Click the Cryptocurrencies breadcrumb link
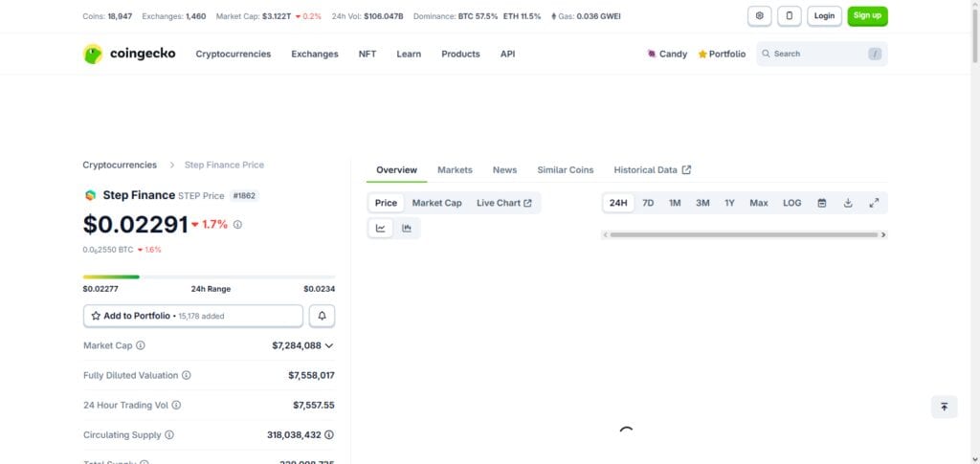Viewport: 980px width, 464px height. 120,165
